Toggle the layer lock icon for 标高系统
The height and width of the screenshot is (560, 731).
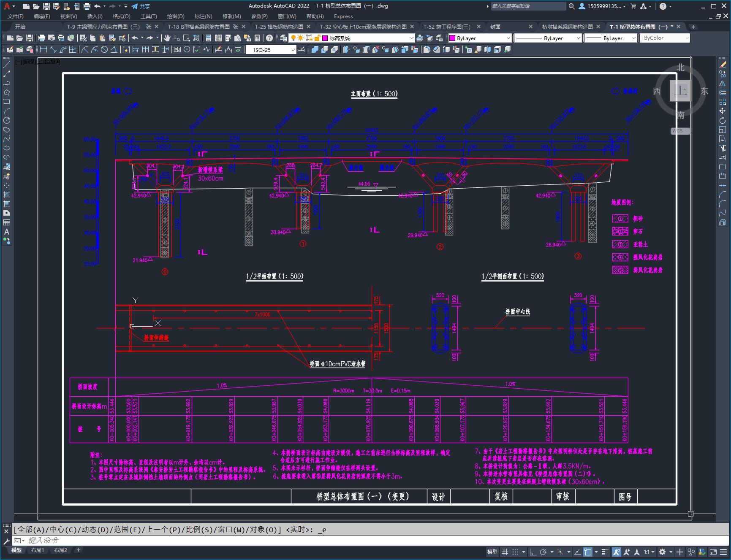point(317,38)
